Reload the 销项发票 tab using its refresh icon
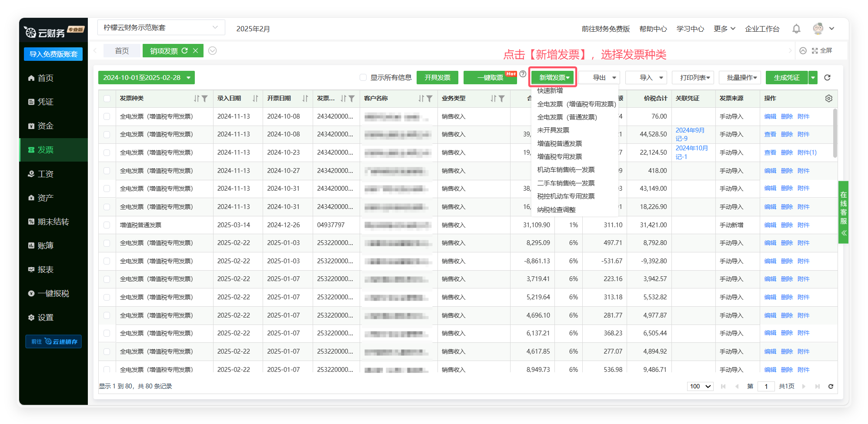This screenshot has height=424, width=868. coord(185,51)
